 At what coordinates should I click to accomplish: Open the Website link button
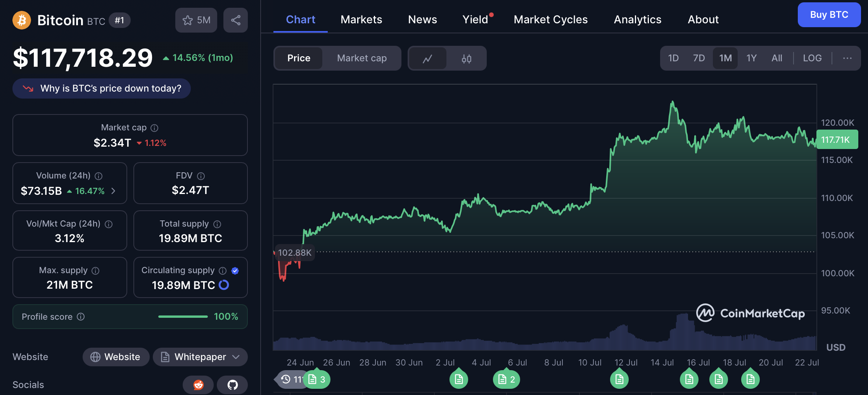(x=116, y=357)
